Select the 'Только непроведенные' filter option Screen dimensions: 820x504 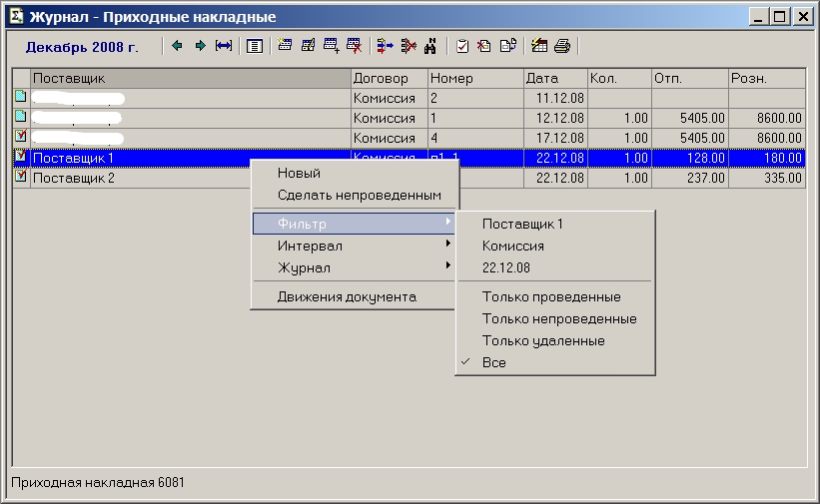click(558, 318)
